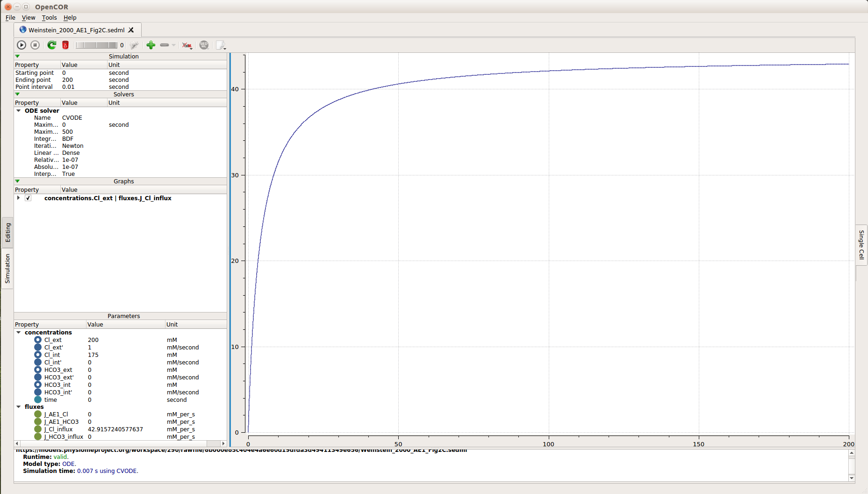Collapse the fluxes parameter group
868x494 pixels.
pos(19,407)
